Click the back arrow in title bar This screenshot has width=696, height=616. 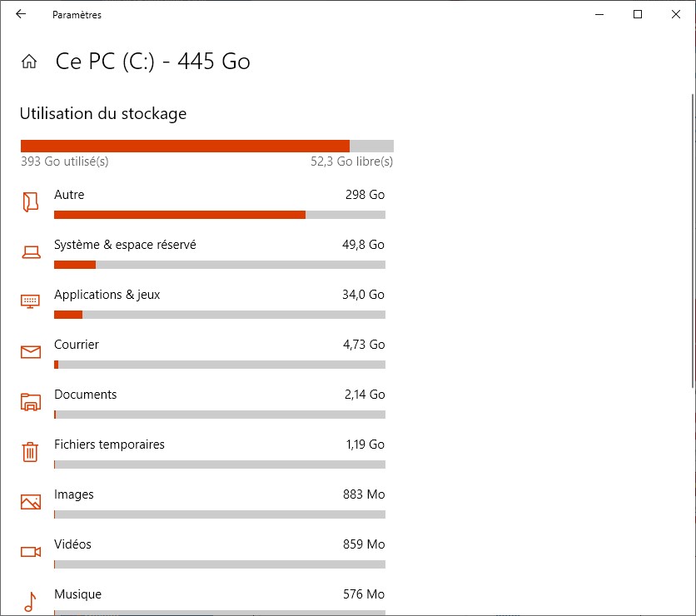click(21, 14)
